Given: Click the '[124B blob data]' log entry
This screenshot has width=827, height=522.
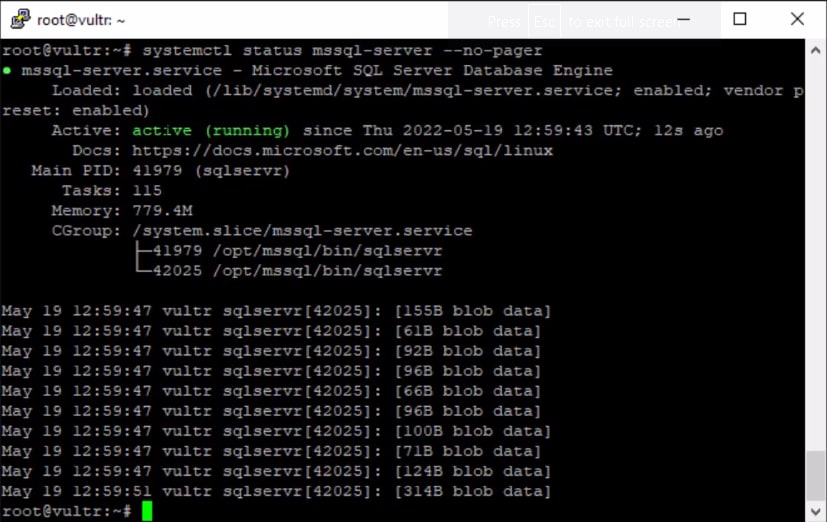Looking at the screenshot, I should pyautogui.click(x=473, y=471).
